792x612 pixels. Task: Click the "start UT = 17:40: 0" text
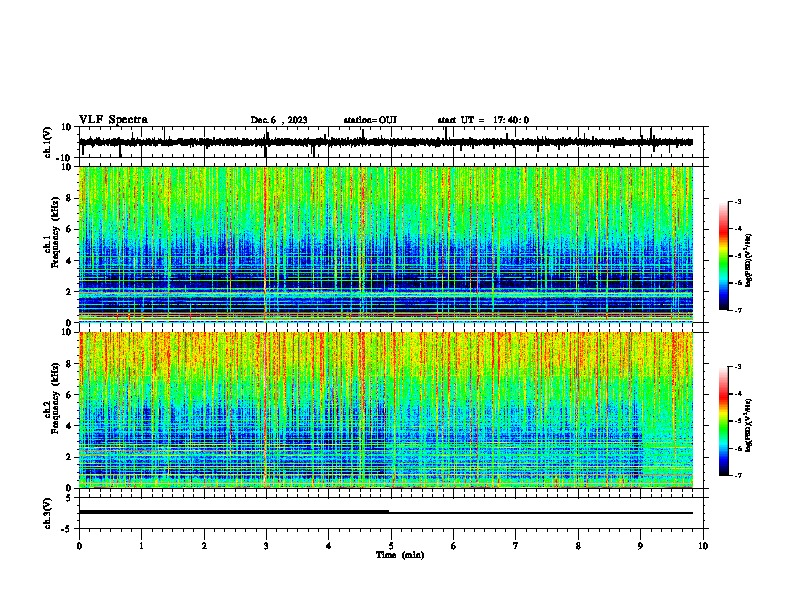[483, 120]
